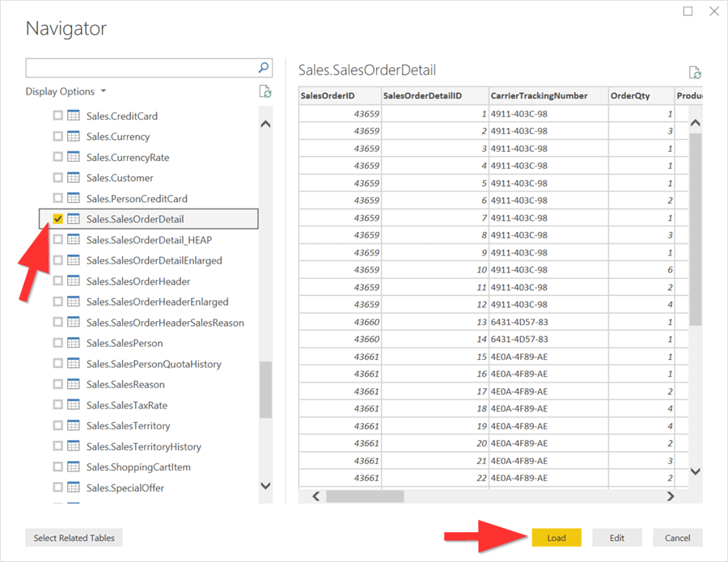Click the Sales.Customer table icon
The height and width of the screenshot is (562, 728).
coord(74,177)
